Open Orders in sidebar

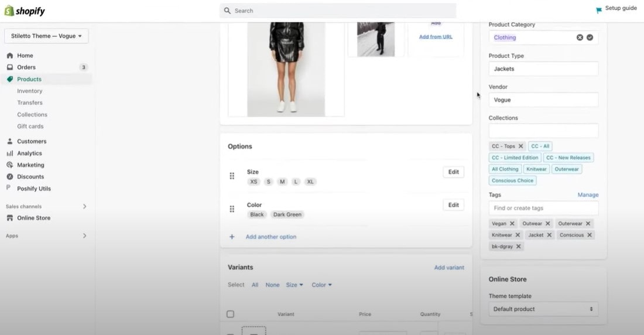[x=26, y=67]
